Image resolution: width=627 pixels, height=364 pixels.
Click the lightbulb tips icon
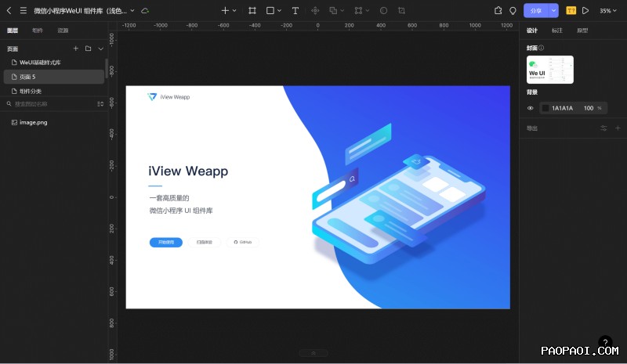(513, 11)
